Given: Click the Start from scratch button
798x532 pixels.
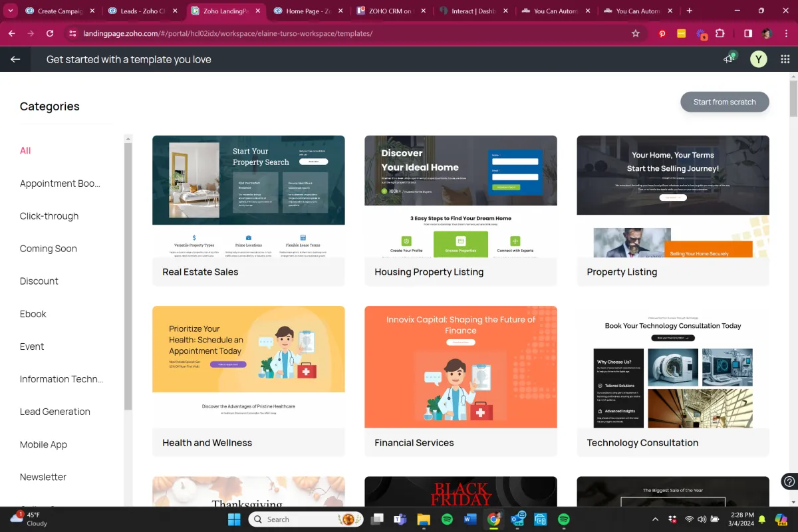Looking at the screenshot, I should 725,102.
